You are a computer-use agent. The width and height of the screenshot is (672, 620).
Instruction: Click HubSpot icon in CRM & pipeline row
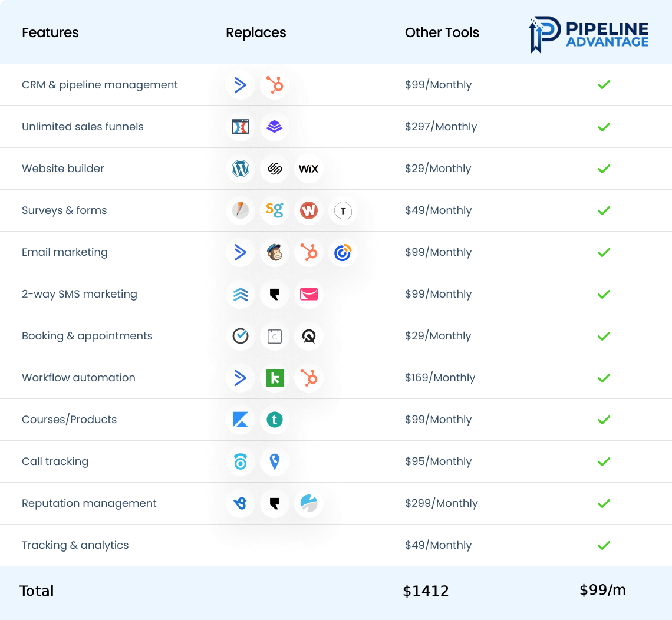(x=274, y=85)
